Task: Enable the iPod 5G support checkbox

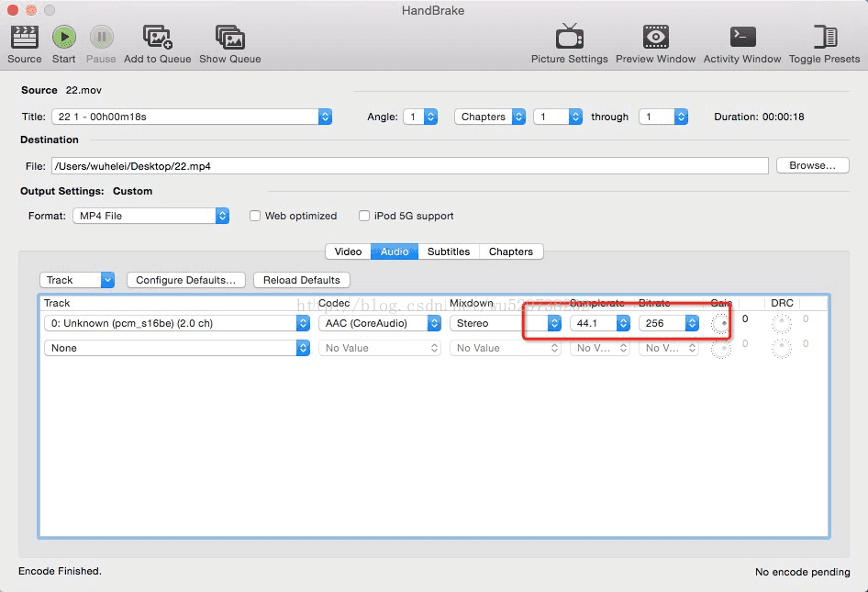Action: [x=364, y=216]
